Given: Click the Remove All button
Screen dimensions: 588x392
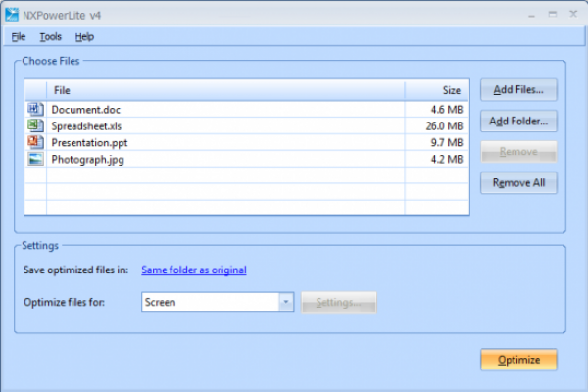Looking at the screenshot, I should tap(518, 183).
